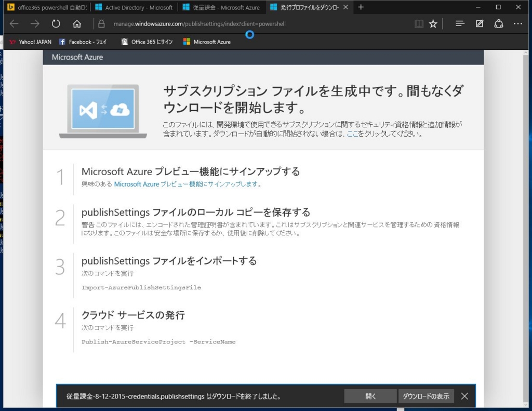Open Microsoft Azure プレビュー機能にサインアップ link
This screenshot has width=532, height=411.
pyautogui.click(x=187, y=184)
